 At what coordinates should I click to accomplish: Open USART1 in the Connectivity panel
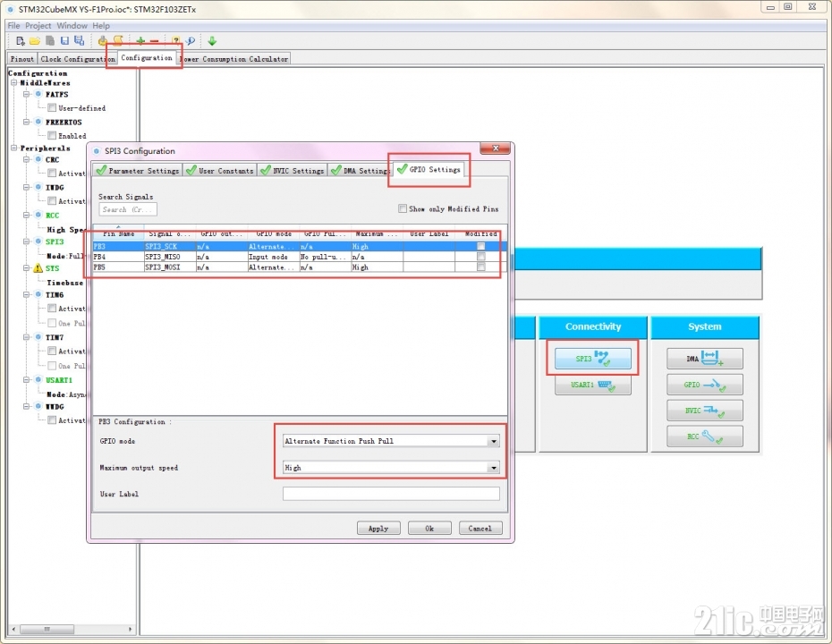click(593, 385)
